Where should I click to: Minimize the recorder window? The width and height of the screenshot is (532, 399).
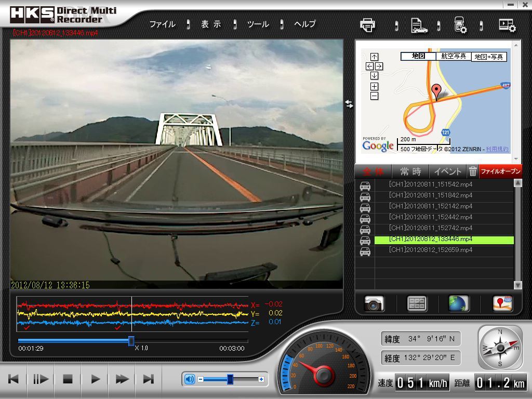coord(510,4)
